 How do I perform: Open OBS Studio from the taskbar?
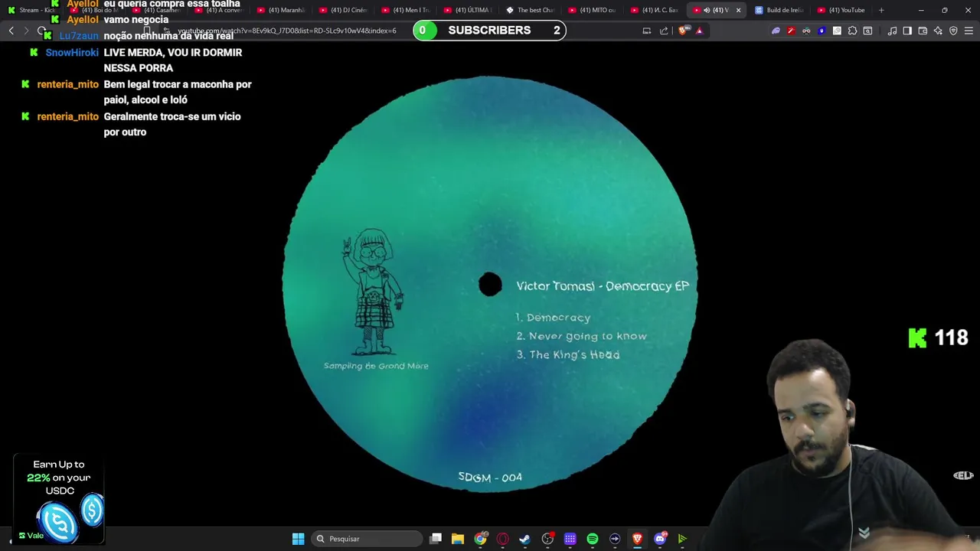click(x=547, y=539)
